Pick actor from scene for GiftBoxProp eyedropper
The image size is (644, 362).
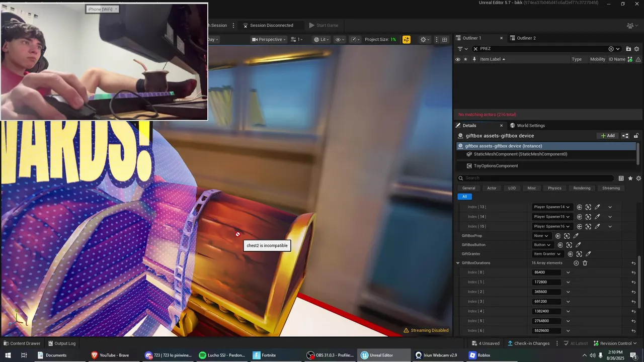(x=576, y=236)
